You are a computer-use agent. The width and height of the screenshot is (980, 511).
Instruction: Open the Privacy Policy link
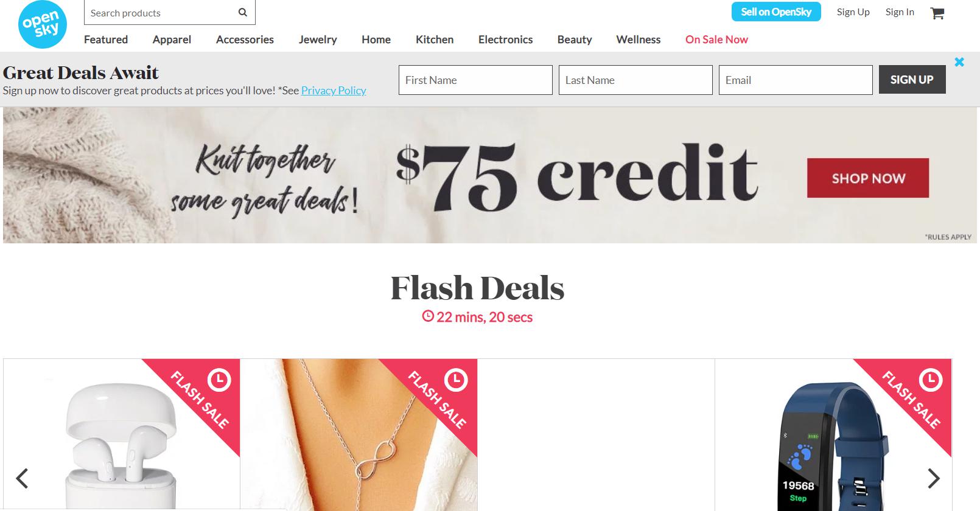coord(334,91)
